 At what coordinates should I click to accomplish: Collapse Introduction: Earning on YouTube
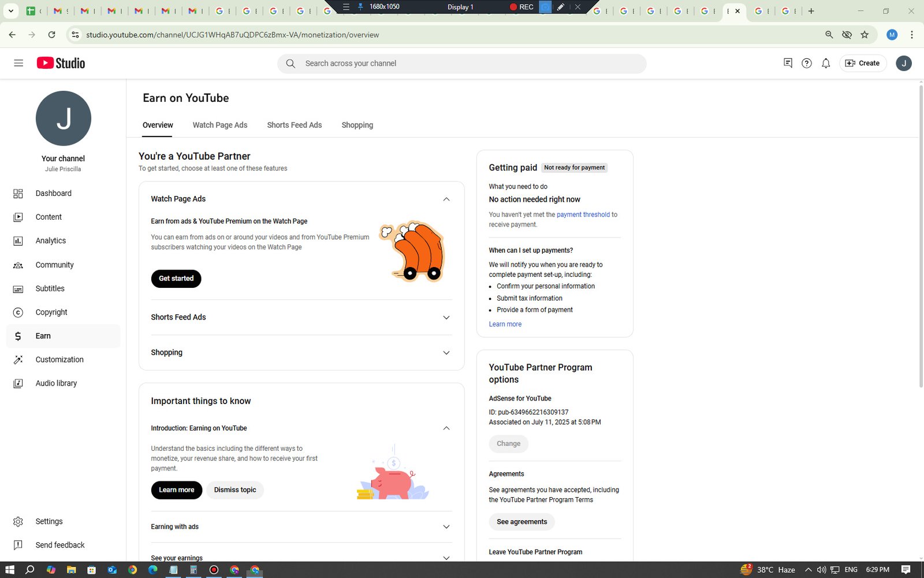pyautogui.click(x=446, y=428)
